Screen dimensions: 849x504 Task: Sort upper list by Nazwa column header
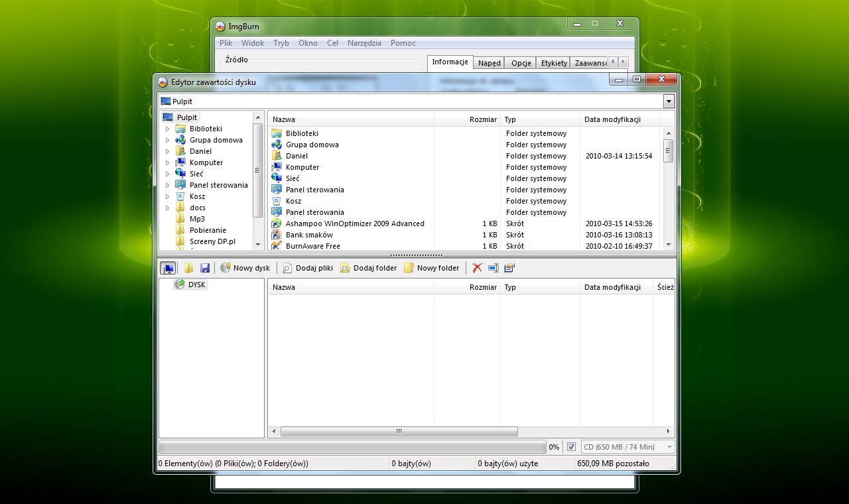351,119
